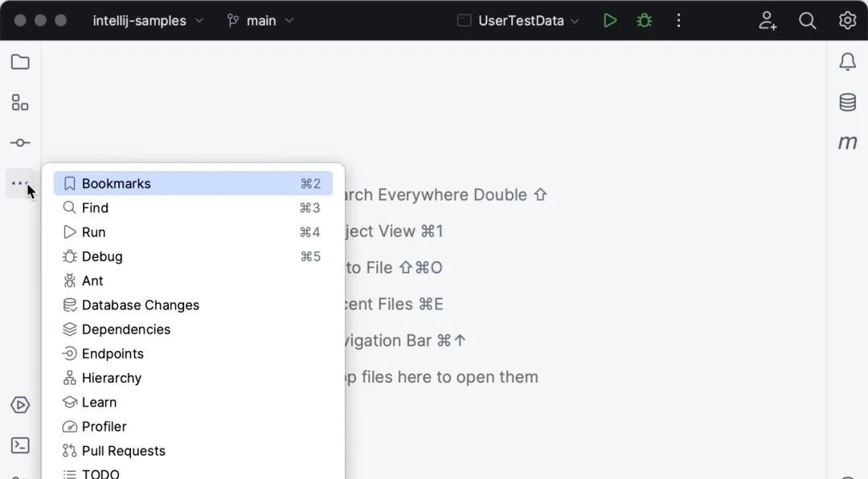Open Code With Me add-user icon
The height and width of the screenshot is (479, 868).
click(x=768, y=20)
